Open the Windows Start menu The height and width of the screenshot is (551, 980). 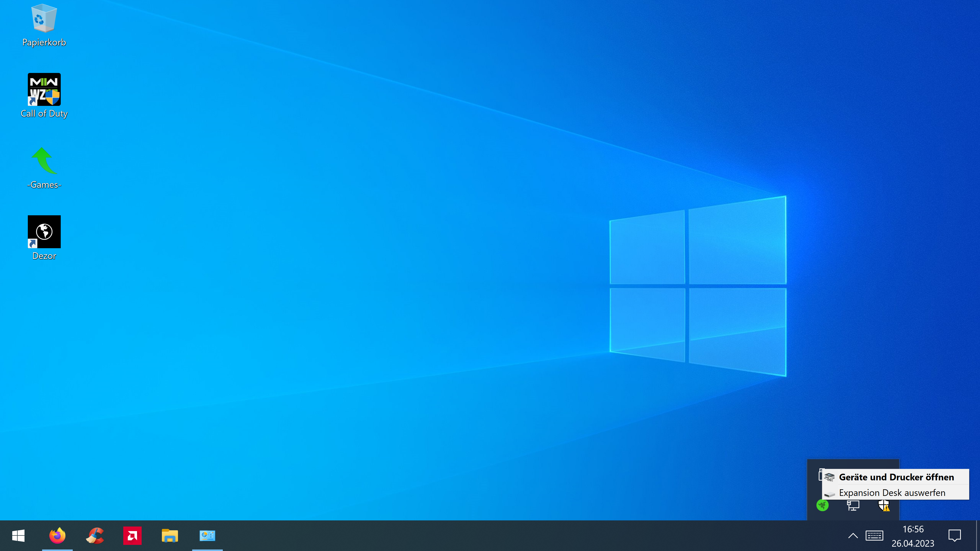coord(18,536)
